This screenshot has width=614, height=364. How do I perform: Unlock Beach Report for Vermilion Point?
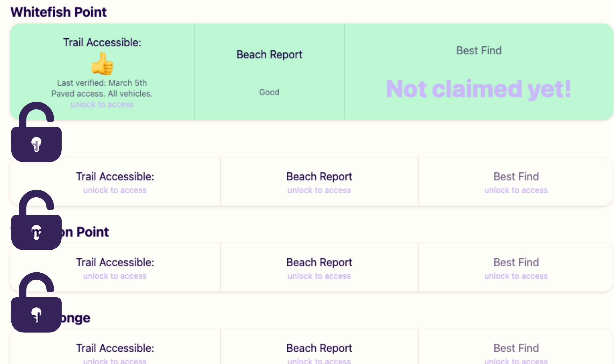319,276
